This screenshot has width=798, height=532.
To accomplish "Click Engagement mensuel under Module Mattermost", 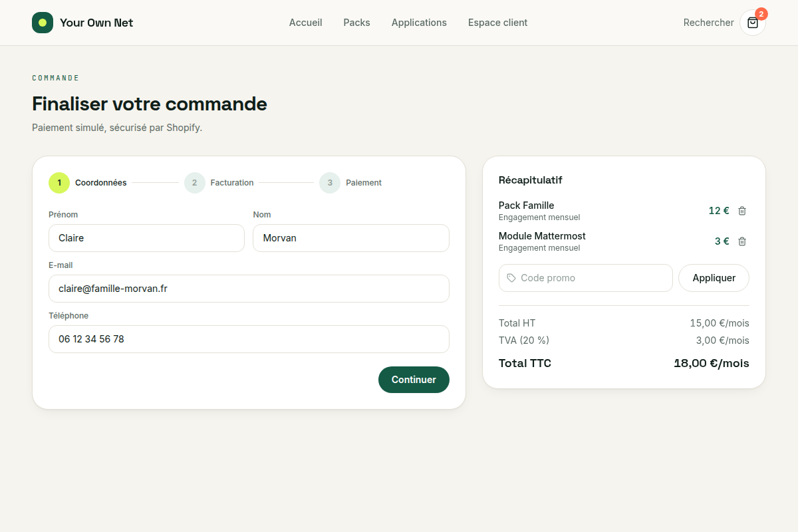I will [539, 248].
